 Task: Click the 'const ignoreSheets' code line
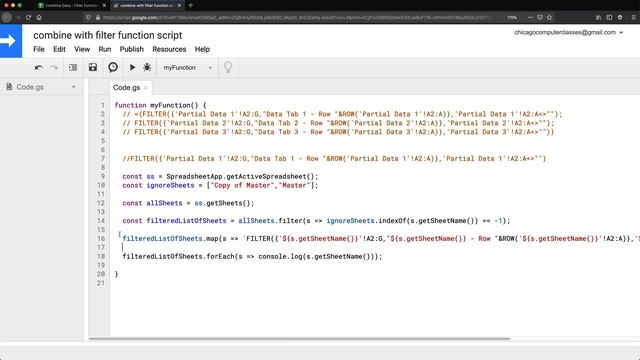[x=220, y=186]
